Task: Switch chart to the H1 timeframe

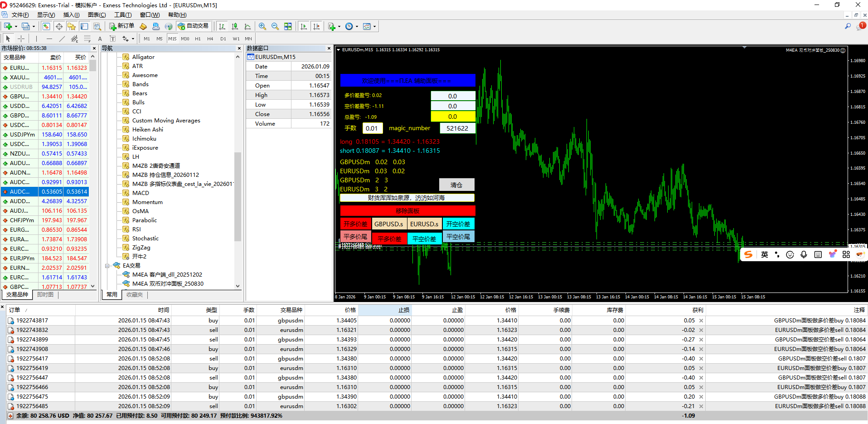Action: click(198, 39)
